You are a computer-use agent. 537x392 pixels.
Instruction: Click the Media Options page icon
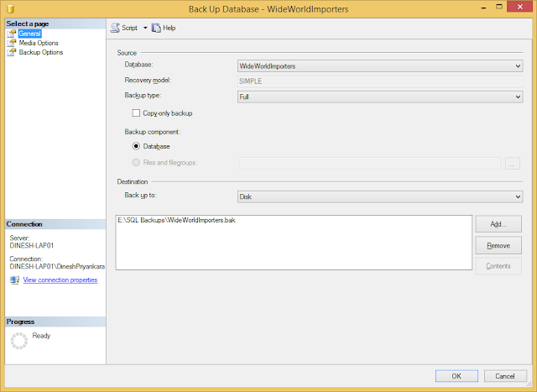tap(12, 43)
